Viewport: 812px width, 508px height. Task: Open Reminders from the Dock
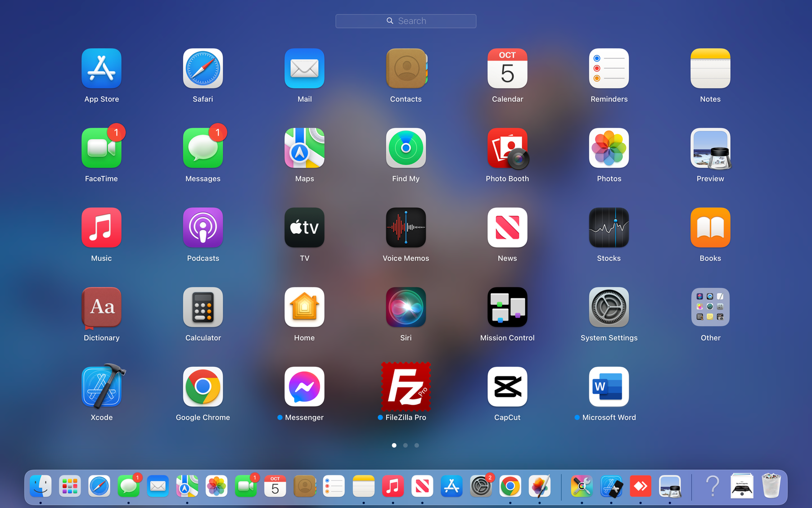[x=334, y=487]
